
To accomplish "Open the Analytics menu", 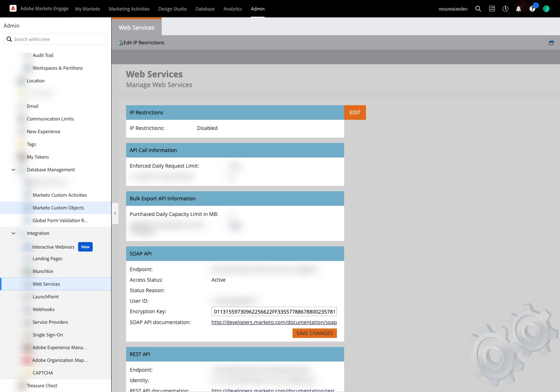I will (233, 9).
